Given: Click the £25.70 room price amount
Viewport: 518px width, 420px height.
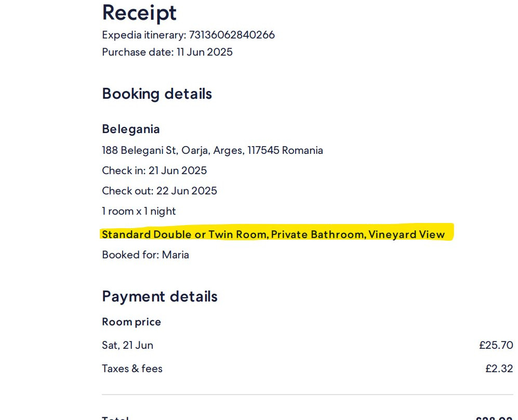Looking at the screenshot, I should tap(496, 345).
